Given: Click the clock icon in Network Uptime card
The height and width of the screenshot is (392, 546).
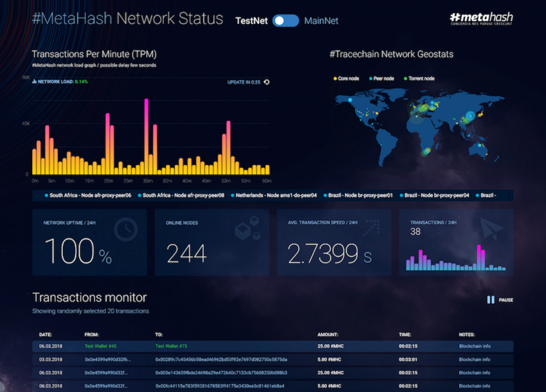Looking at the screenshot, I should 126,229.
